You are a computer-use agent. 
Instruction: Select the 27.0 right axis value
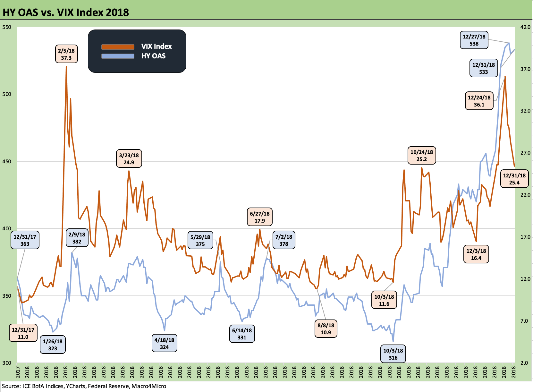pos(525,153)
